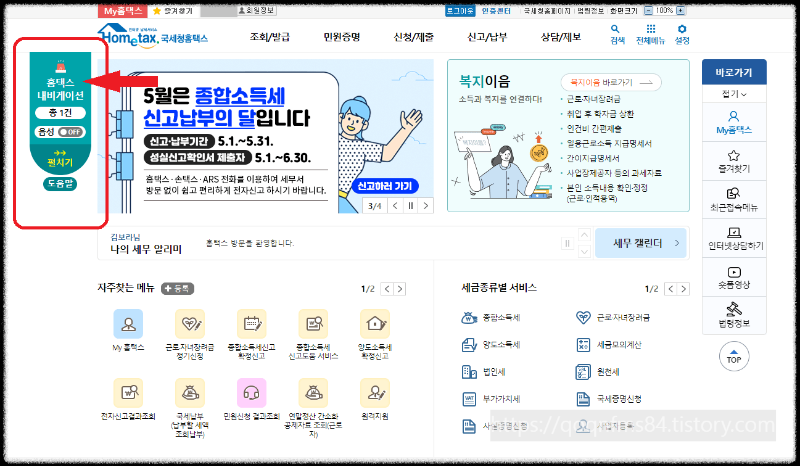Click the Hometax logo
Viewport: 800px width, 466px height.
pos(153,36)
